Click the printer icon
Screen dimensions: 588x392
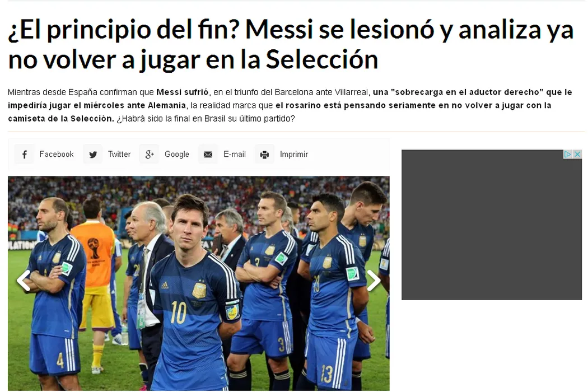click(264, 154)
